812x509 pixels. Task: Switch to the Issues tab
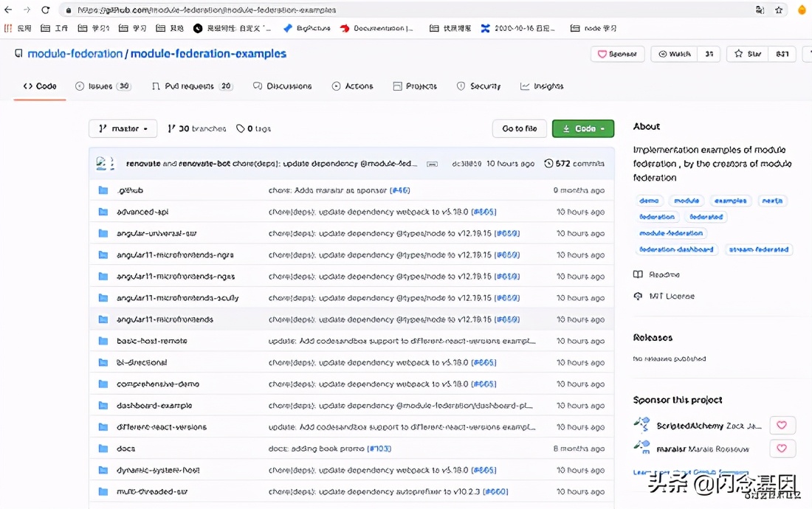[102, 86]
